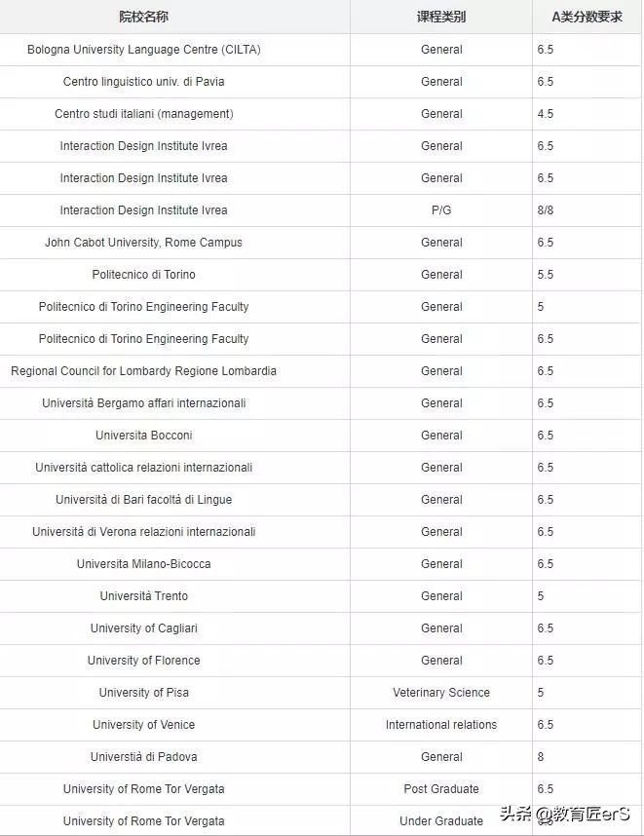
Task: Select John Cabot University, Rome Campus
Action: pyautogui.click(x=144, y=243)
